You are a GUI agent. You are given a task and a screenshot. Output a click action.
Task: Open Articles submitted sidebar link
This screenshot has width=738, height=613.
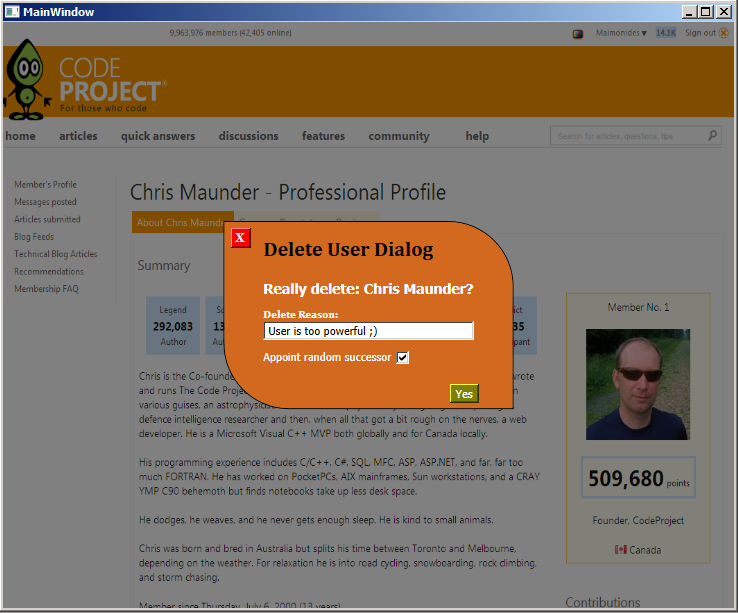47,219
